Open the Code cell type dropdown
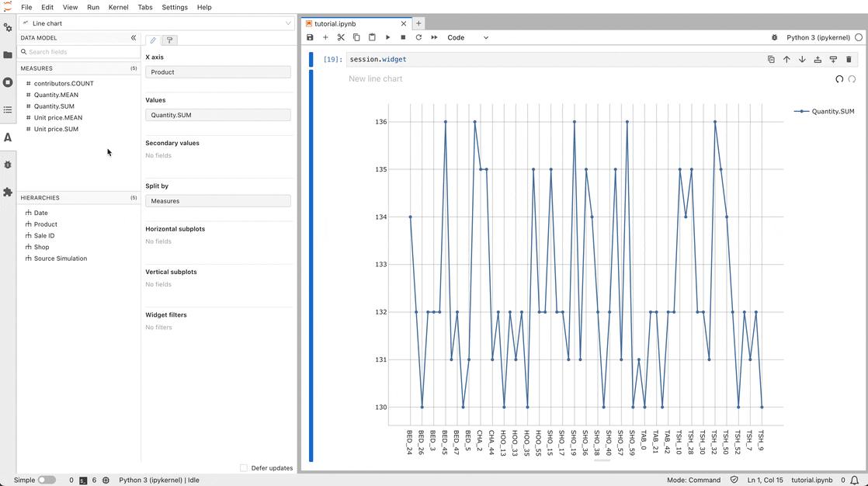 [x=466, y=37]
